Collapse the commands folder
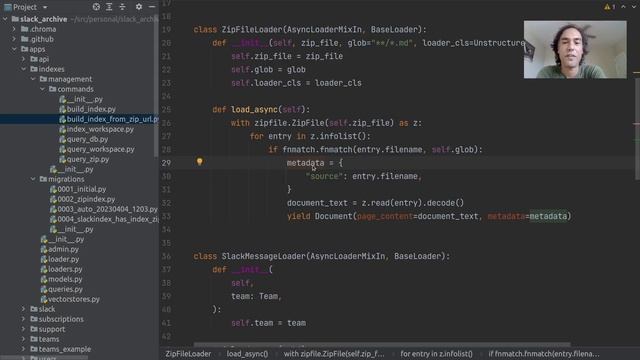640x360 pixels. pos(42,89)
